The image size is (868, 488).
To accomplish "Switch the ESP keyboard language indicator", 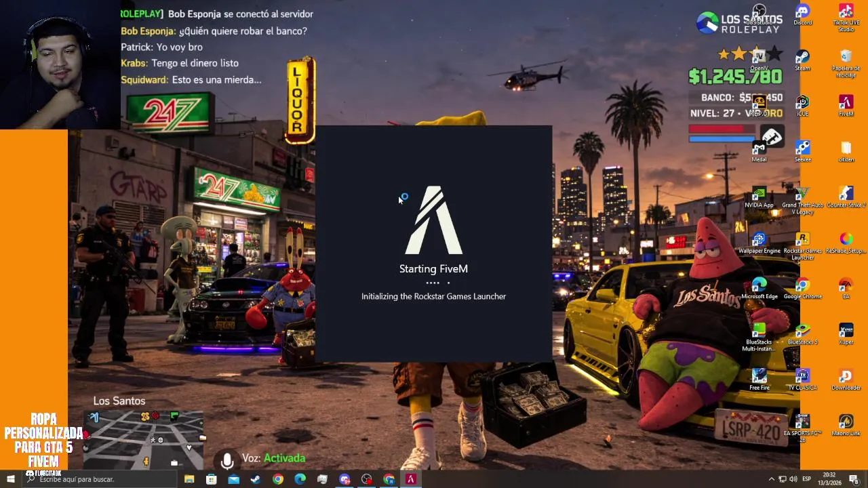I will (806, 479).
